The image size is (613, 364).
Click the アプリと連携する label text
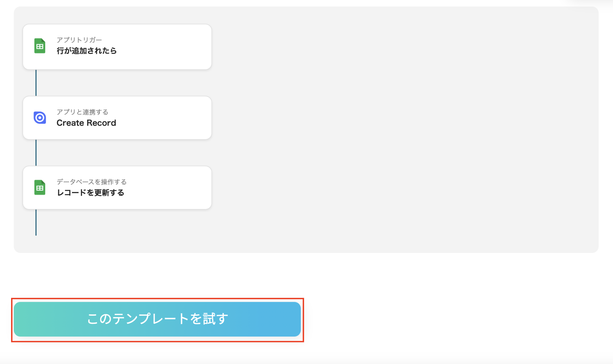point(82,112)
